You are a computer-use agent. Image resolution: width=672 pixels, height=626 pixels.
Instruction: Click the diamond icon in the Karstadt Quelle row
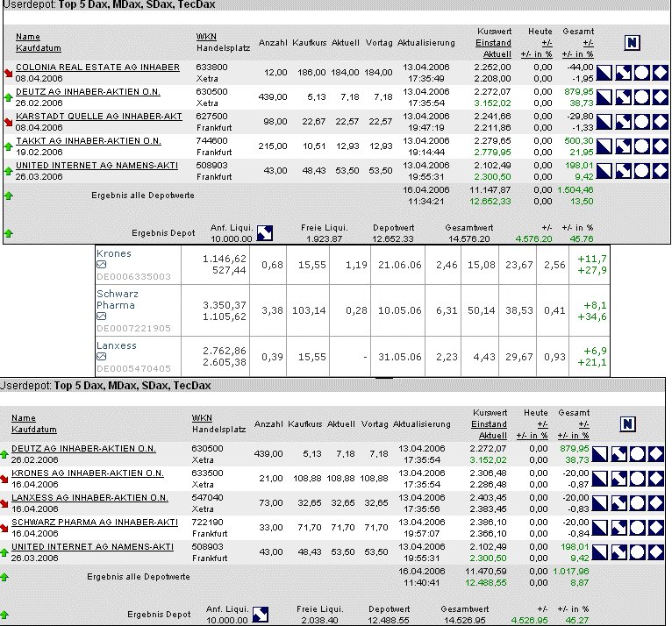pos(661,122)
